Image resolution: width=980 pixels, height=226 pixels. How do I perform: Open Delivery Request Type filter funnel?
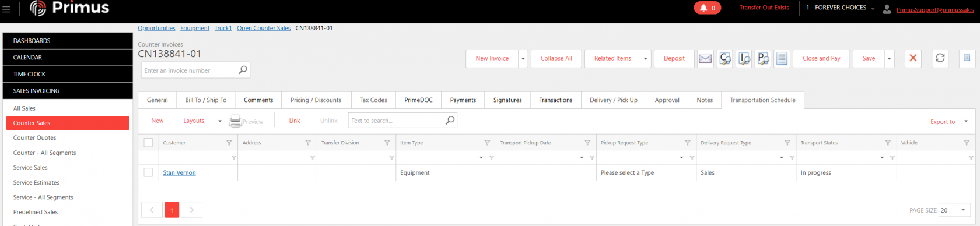point(787,143)
